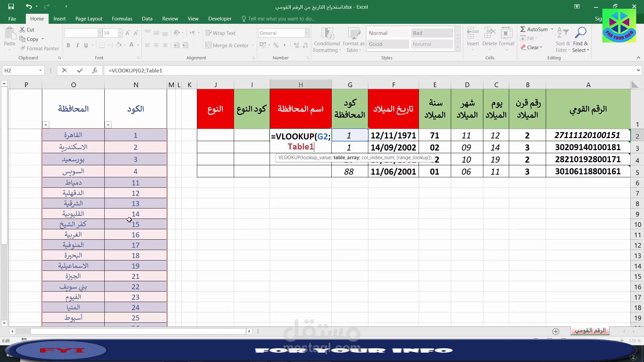Viewport: 644px width, 362px height.
Task: Confirm formula with Enter checkmark icon
Action: pos(80,70)
